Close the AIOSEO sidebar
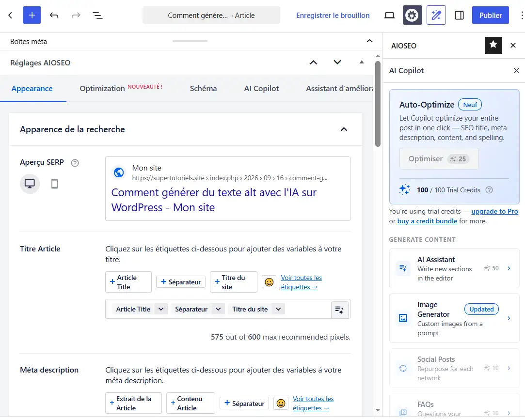The image size is (525, 420). pyautogui.click(x=513, y=45)
